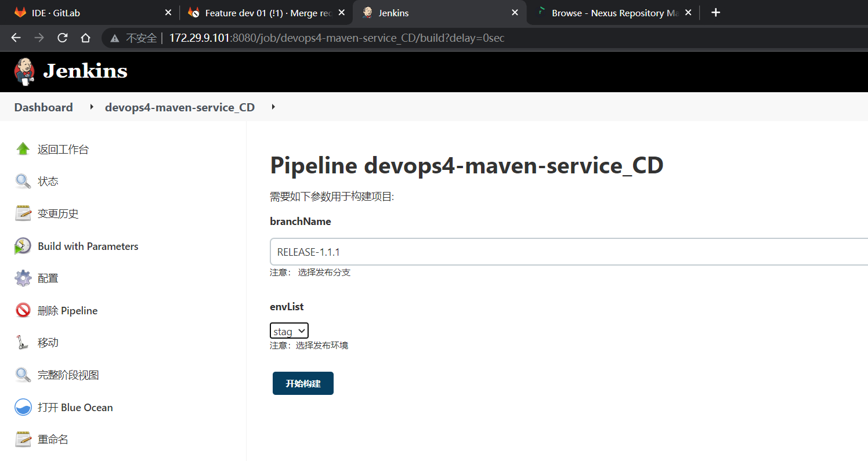The width and height of the screenshot is (868, 461).
Task: Click the 需要如下参数用于构建项目 text
Action: point(332,197)
